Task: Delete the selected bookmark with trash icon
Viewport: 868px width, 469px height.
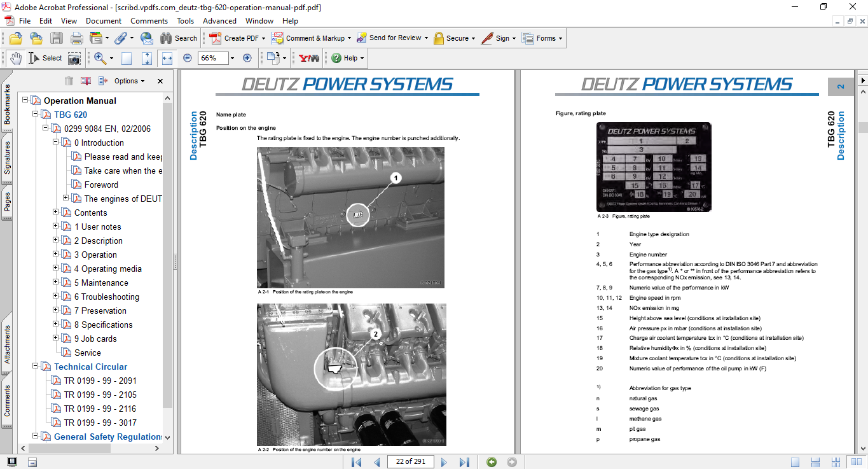Action: pos(69,81)
